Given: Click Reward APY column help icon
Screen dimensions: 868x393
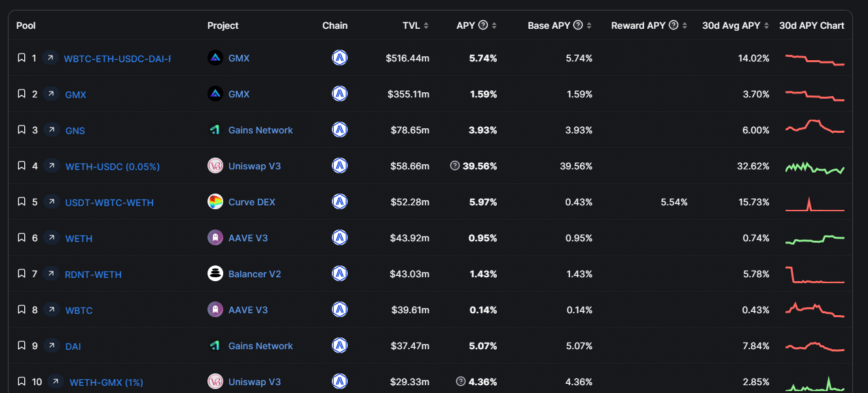Looking at the screenshot, I should click(674, 26).
